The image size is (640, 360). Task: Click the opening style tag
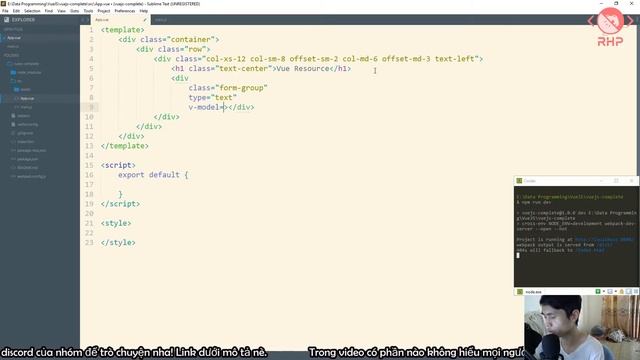116,223
